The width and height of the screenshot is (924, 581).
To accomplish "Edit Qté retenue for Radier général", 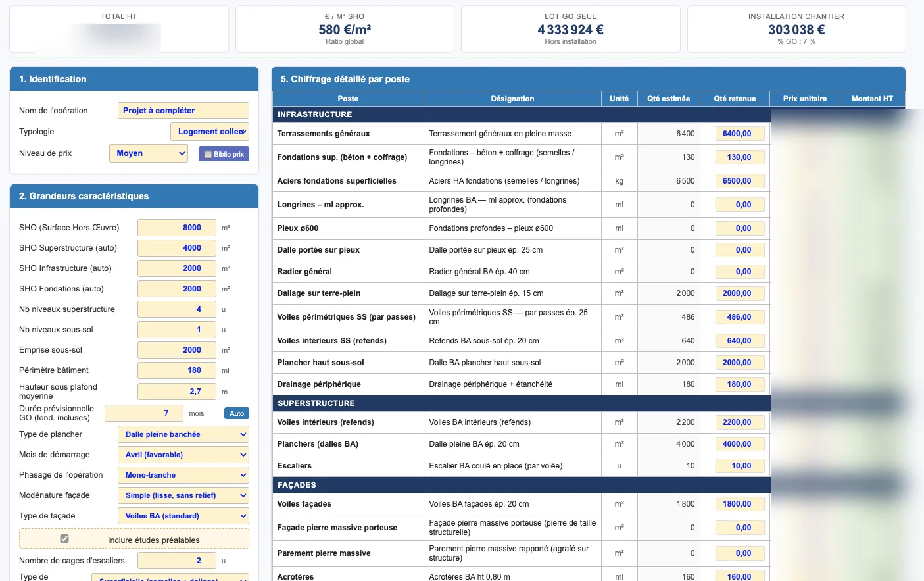I will click(x=740, y=272).
